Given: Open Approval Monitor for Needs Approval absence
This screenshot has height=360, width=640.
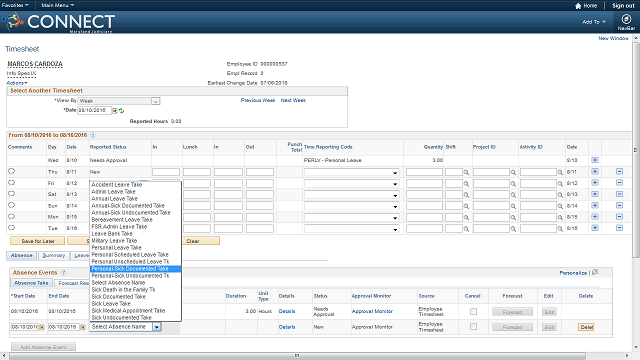Looking at the screenshot, I should tap(372, 311).
